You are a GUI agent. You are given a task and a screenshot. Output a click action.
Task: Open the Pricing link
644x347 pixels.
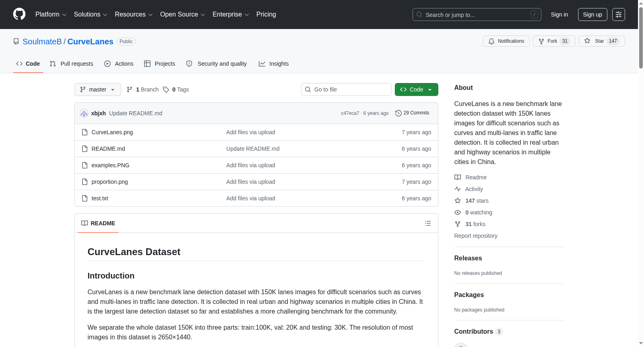pyautogui.click(x=266, y=15)
